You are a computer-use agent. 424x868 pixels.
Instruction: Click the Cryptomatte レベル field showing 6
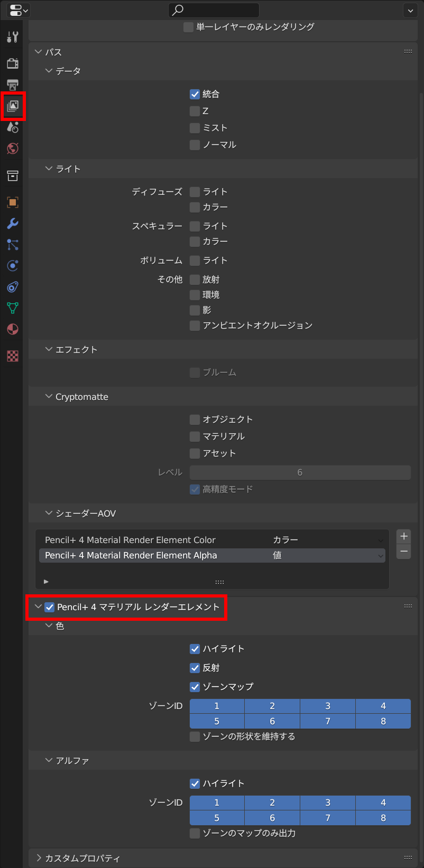tap(300, 472)
